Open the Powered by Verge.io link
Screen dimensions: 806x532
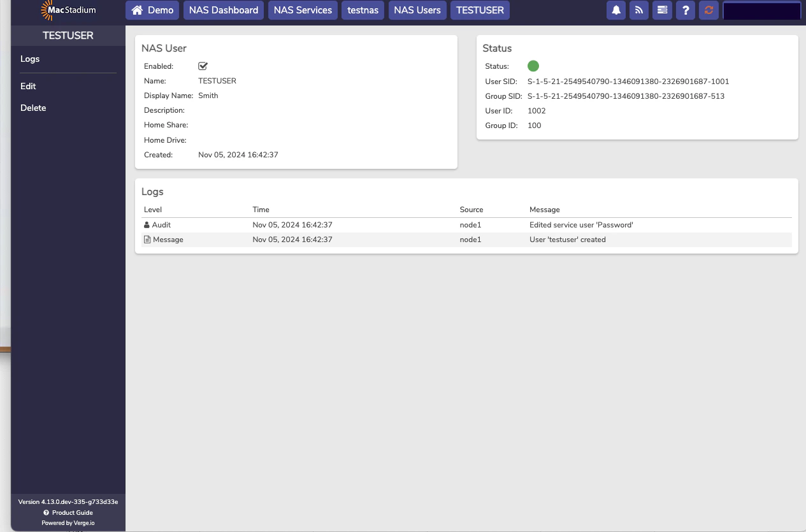pos(68,522)
